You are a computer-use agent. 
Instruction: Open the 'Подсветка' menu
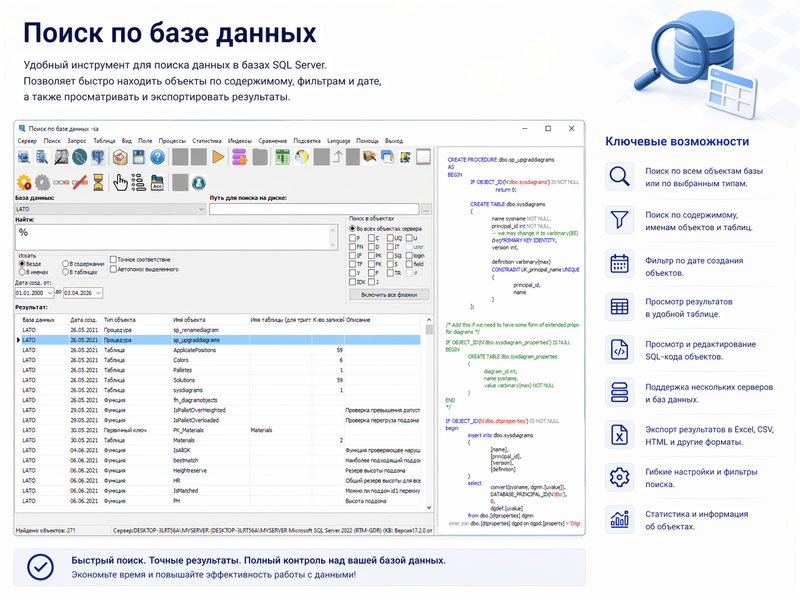(x=307, y=141)
